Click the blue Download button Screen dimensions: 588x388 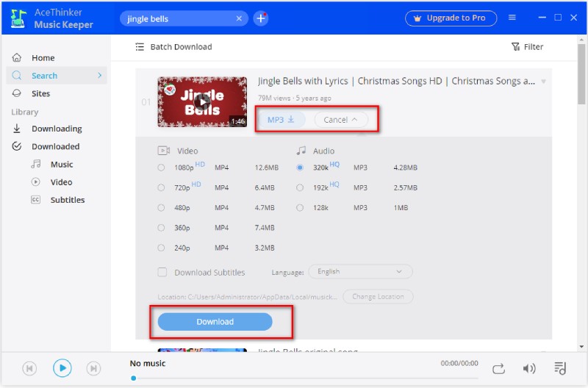click(215, 322)
